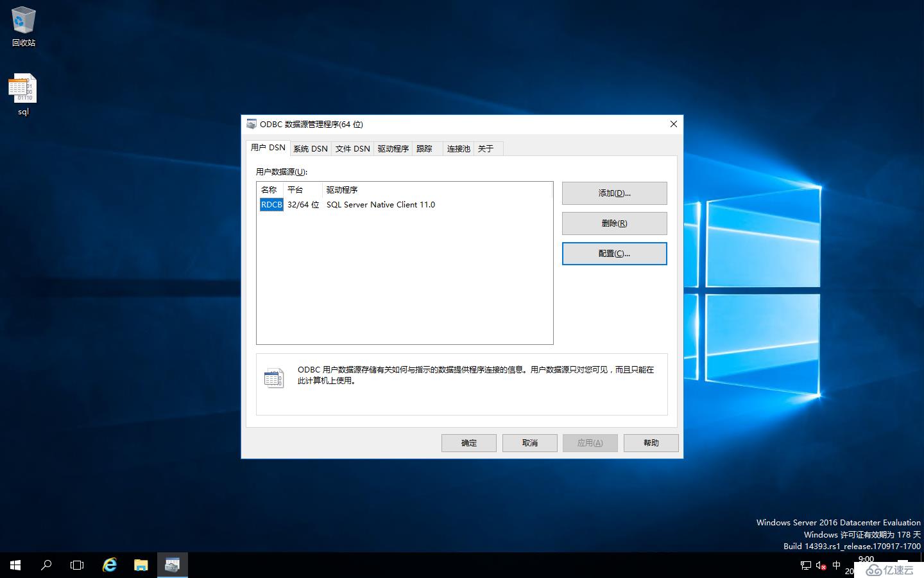
Task: Click the 32/64 位 platform cell
Action: [304, 205]
